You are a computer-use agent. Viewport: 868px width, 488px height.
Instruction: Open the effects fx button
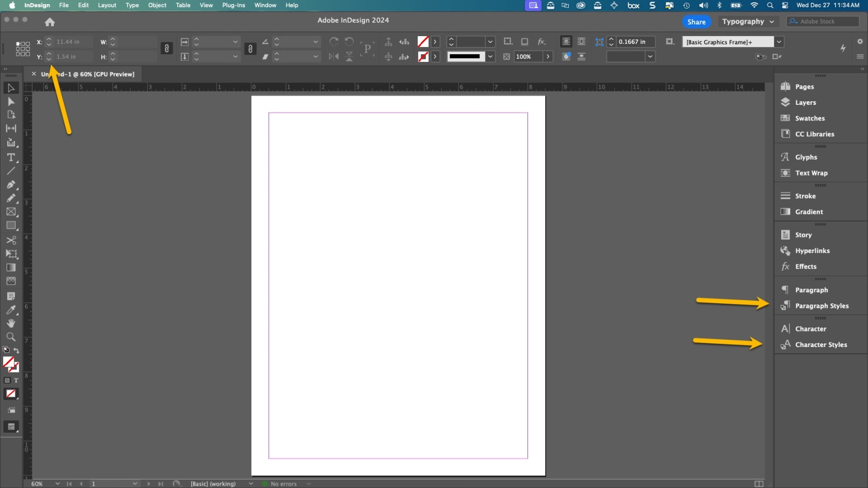tap(541, 41)
